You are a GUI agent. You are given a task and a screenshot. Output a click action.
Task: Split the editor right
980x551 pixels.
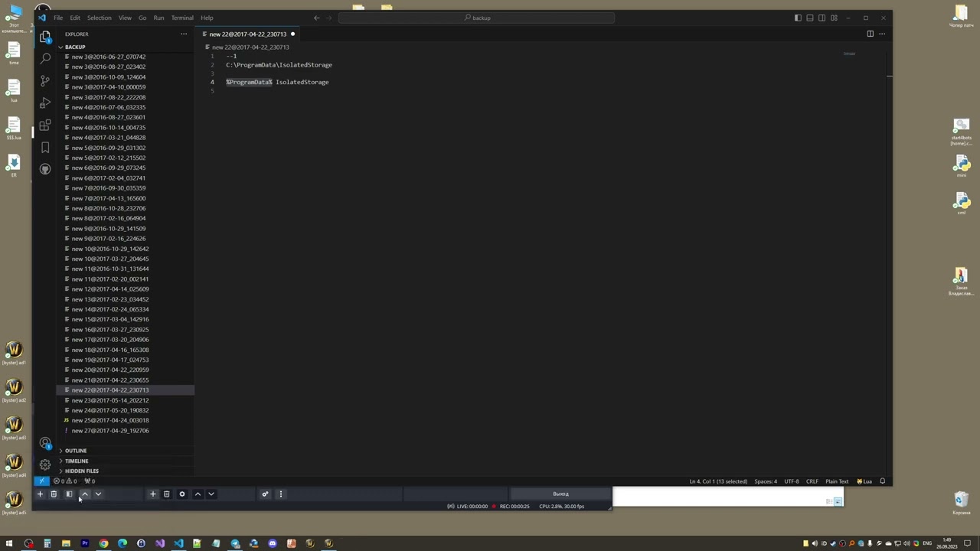[x=870, y=34]
